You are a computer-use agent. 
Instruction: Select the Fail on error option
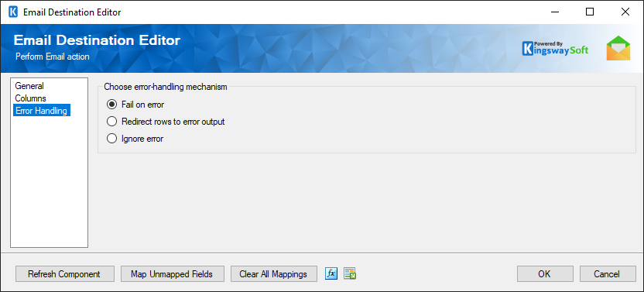[x=135, y=105]
